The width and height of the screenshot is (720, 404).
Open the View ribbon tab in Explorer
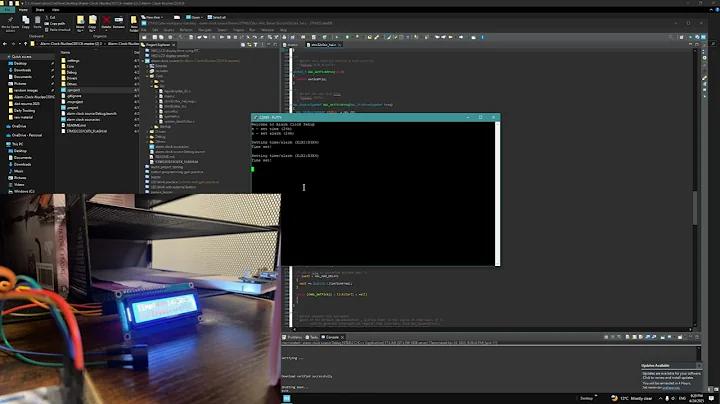pos(55,10)
